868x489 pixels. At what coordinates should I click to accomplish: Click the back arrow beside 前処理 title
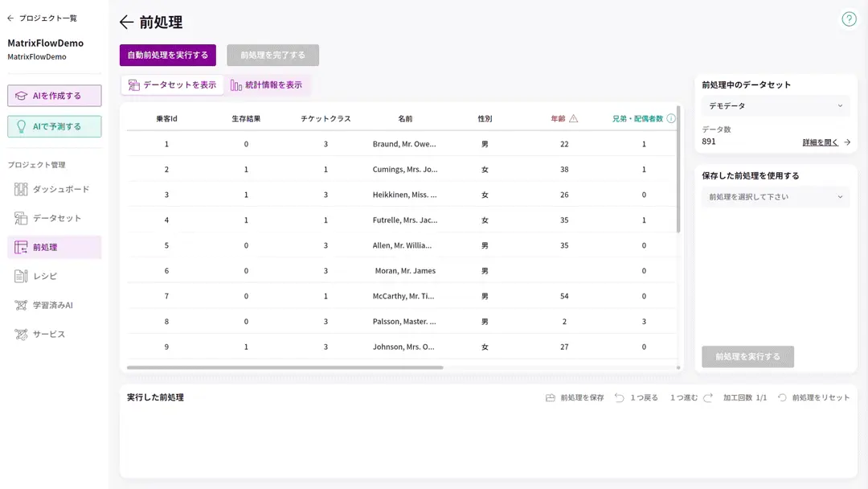pyautogui.click(x=126, y=23)
